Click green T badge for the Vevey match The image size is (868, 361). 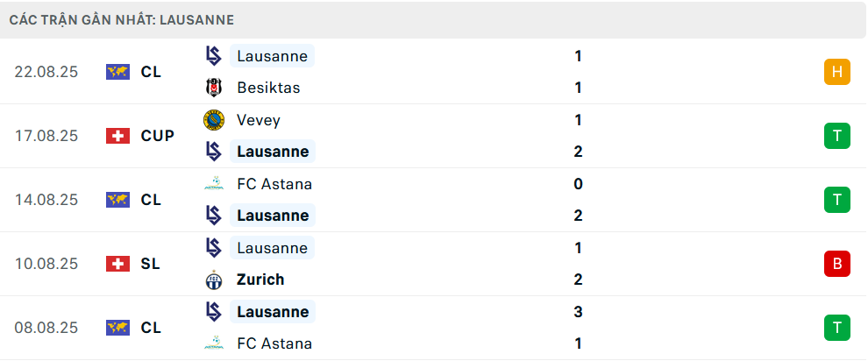point(836,136)
